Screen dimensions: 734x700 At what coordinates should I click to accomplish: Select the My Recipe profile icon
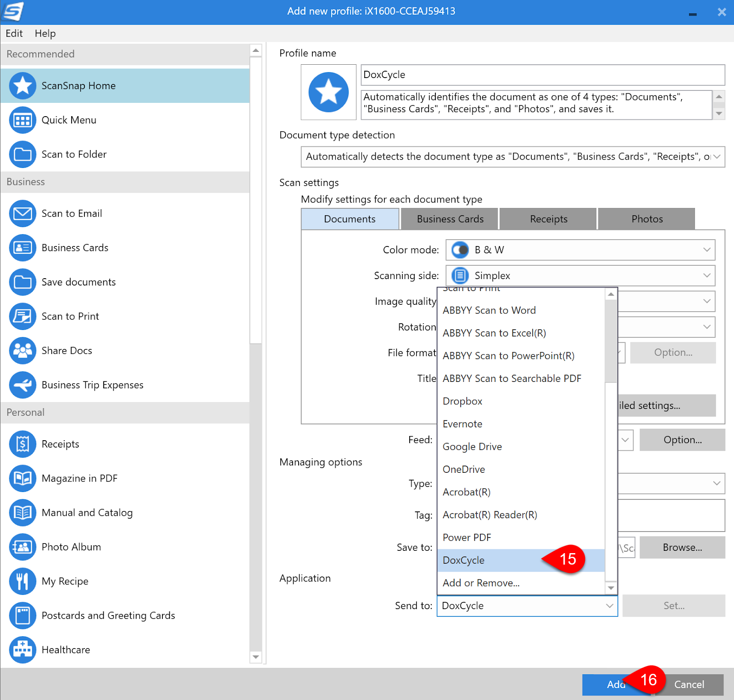point(22,581)
